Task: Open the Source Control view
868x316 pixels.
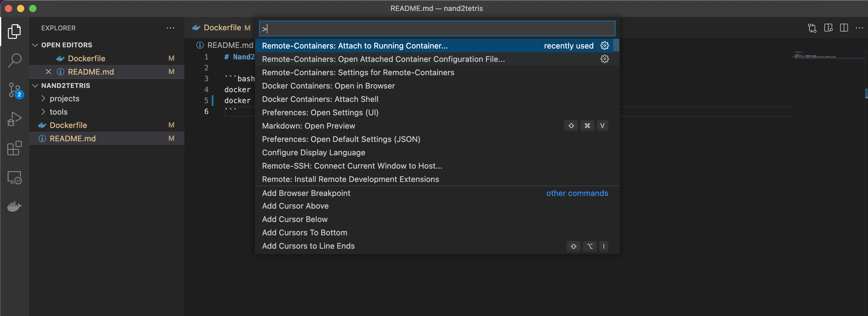Action: [15, 90]
